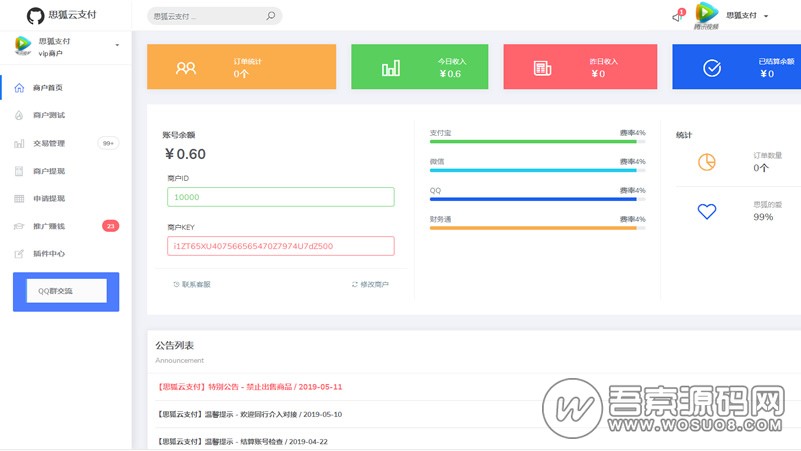
Task: Click the orange pie chart 订单数量 icon
Action: (707, 161)
